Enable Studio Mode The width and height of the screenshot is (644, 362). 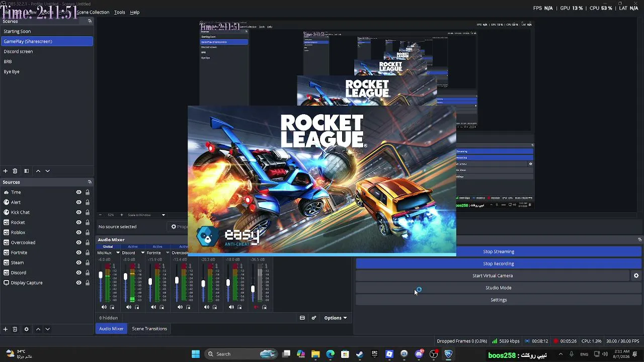(499, 288)
